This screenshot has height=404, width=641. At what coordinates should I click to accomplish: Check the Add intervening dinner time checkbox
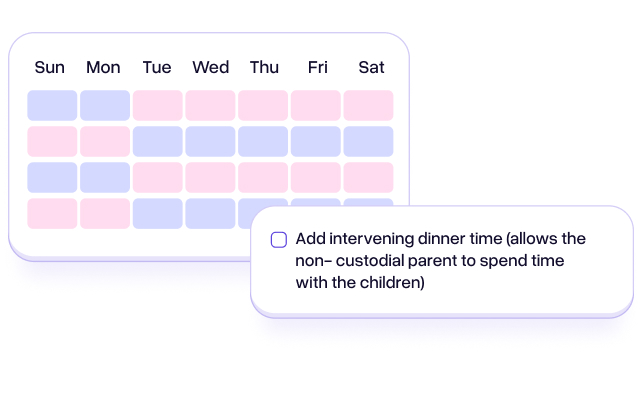tap(279, 240)
